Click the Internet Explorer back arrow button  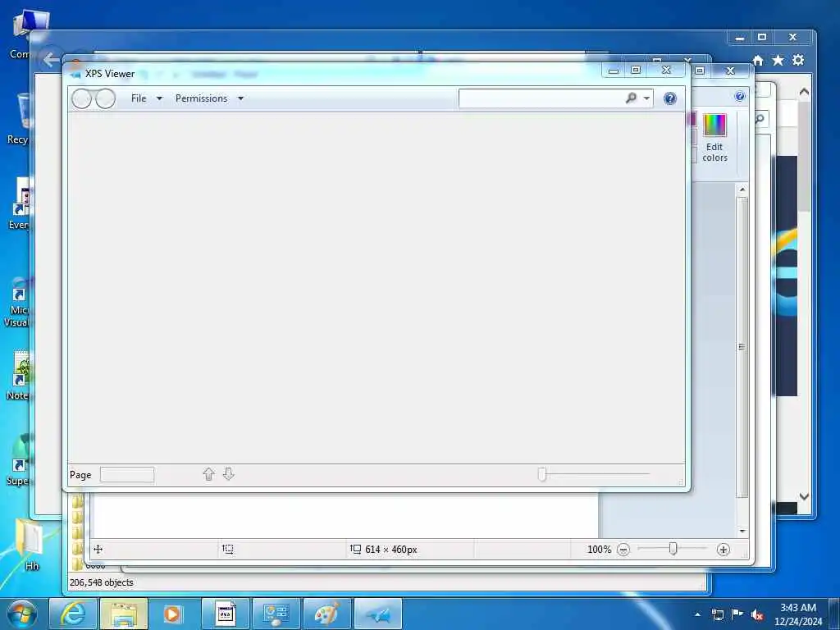tap(50, 60)
